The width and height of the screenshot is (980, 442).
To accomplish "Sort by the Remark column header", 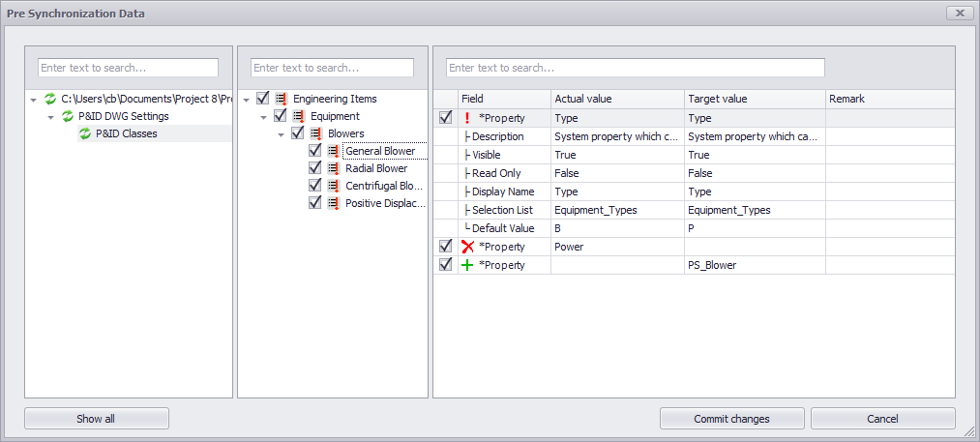I will coord(890,99).
